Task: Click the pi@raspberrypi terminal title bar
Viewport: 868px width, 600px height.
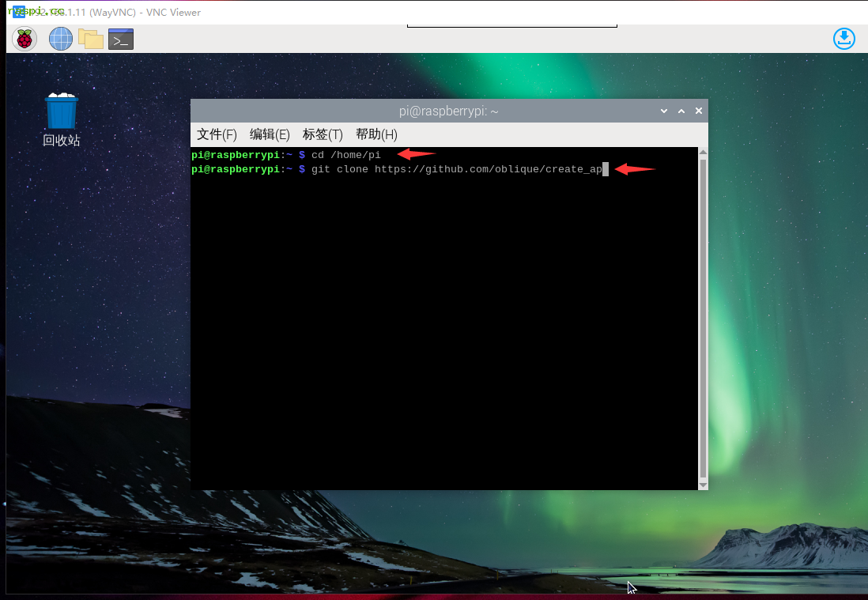Action: (448, 111)
